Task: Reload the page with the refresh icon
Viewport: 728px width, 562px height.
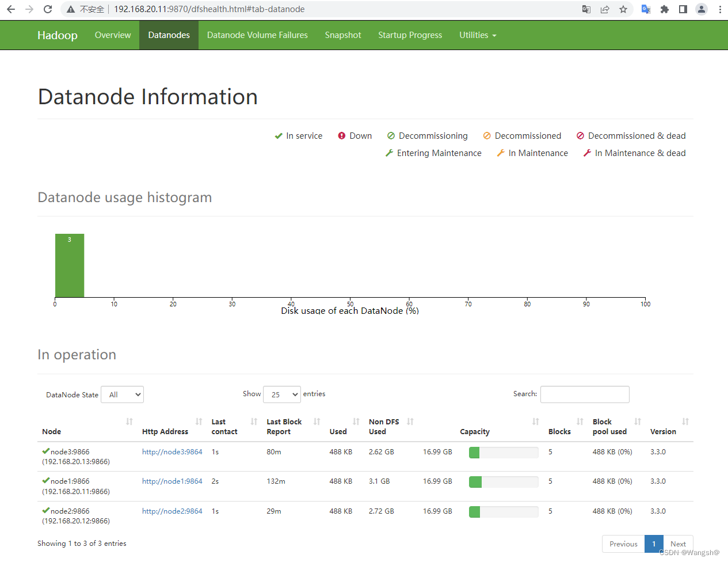Action: tap(48, 9)
